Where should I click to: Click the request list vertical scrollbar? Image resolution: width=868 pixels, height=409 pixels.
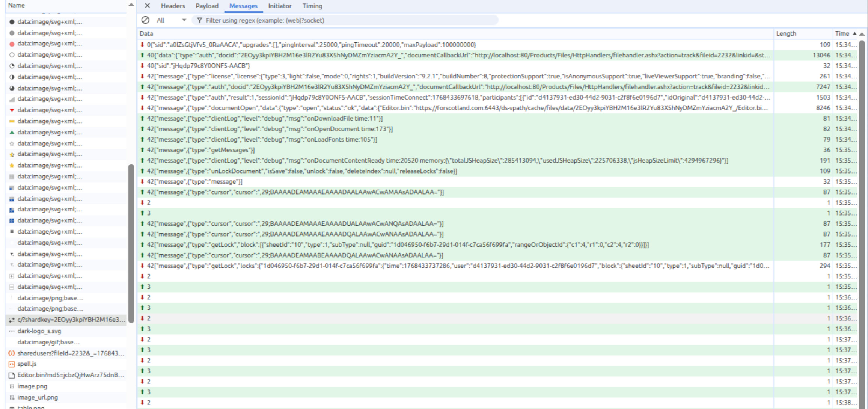pos(131,244)
